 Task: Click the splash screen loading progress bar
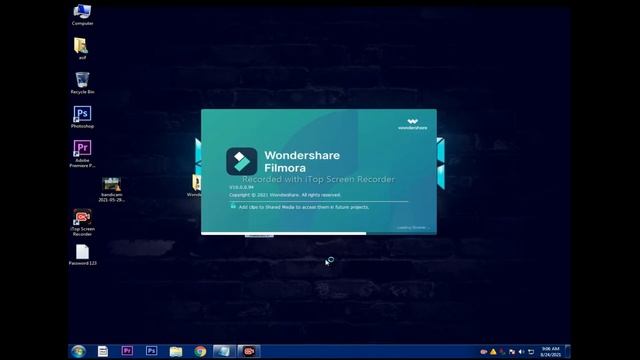coord(318,233)
